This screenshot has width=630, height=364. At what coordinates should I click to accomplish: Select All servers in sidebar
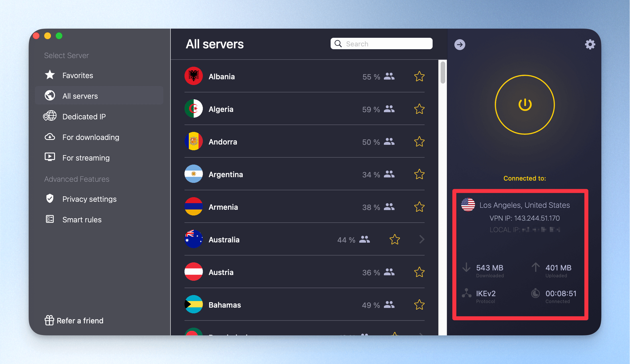99,96
